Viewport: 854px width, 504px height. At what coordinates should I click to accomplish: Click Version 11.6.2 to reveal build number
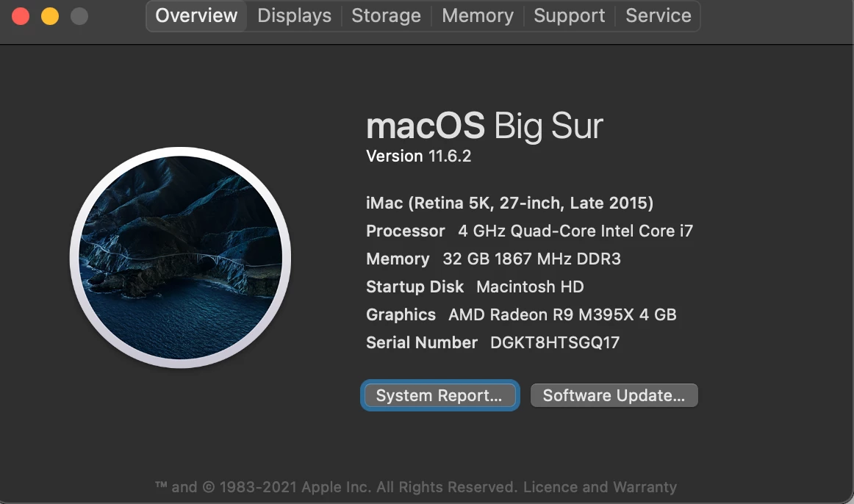(x=418, y=156)
